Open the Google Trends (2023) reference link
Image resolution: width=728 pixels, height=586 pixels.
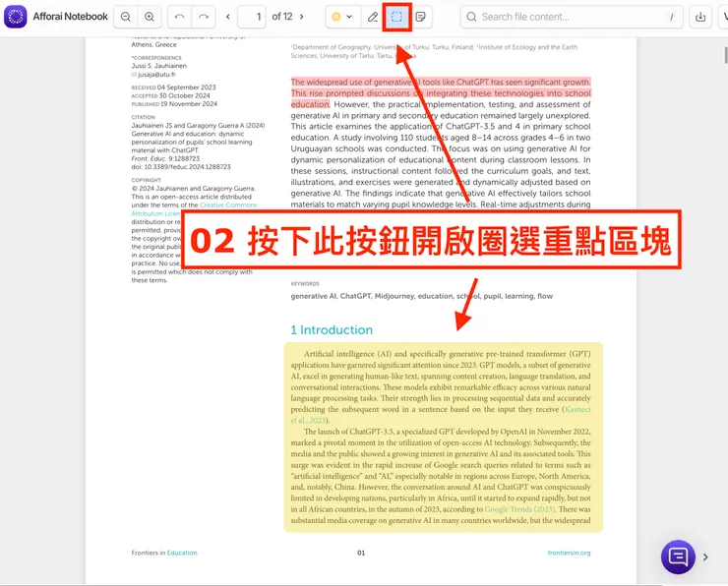pyautogui.click(x=519, y=509)
